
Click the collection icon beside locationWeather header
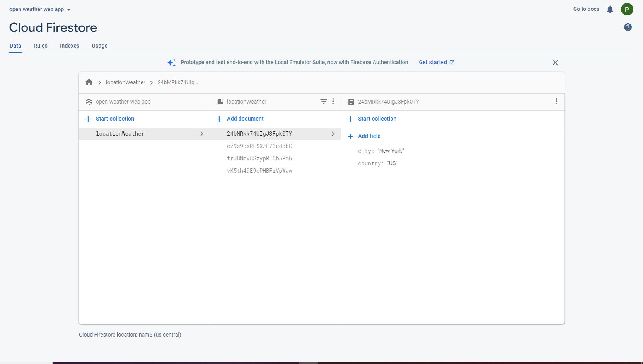coord(220,102)
